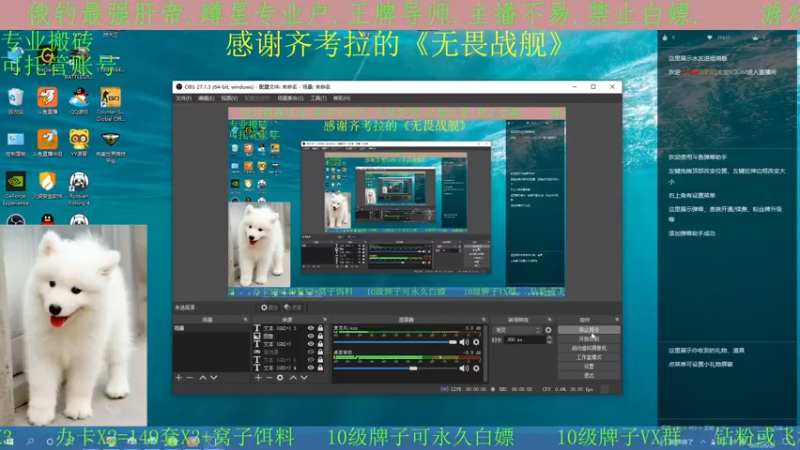Image resolution: width=800 pixels, height=450 pixels.
Task: Open the Scene Collection (S) menu
Action: click(x=290, y=98)
